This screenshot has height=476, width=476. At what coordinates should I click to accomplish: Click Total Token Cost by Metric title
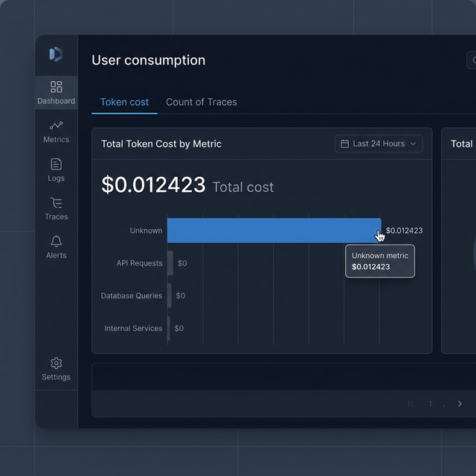coord(161,144)
